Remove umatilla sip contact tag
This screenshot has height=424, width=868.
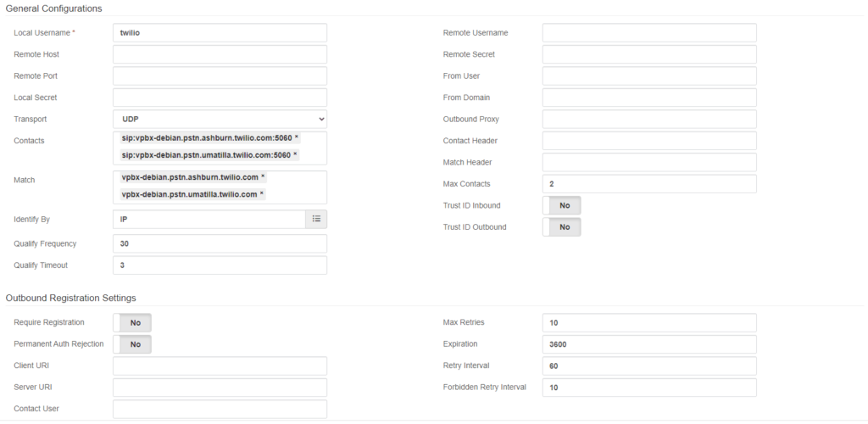(x=296, y=155)
